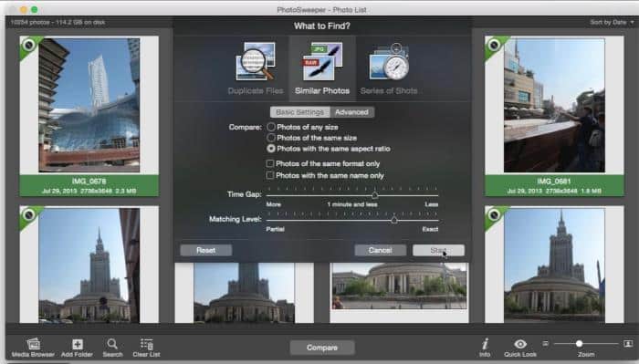Click the Cancel button
Viewport: 639px width, 364px height.
click(381, 250)
